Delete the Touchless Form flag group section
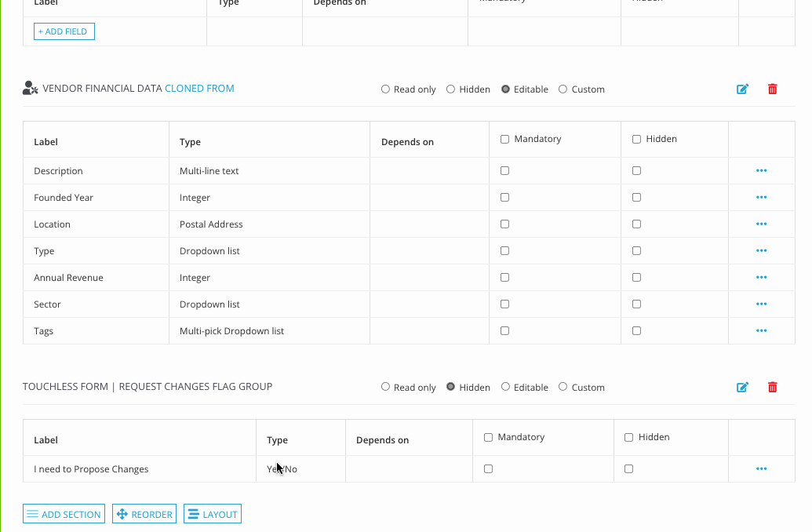The image size is (812, 532). click(x=772, y=387)
